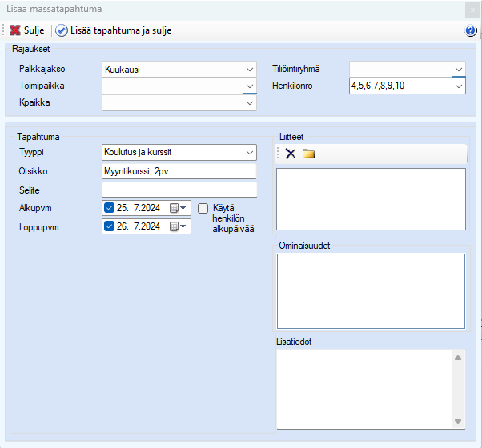Click the blue help question mark icon
The width and height of the screenshot is (482, 448).
[471, 30]
